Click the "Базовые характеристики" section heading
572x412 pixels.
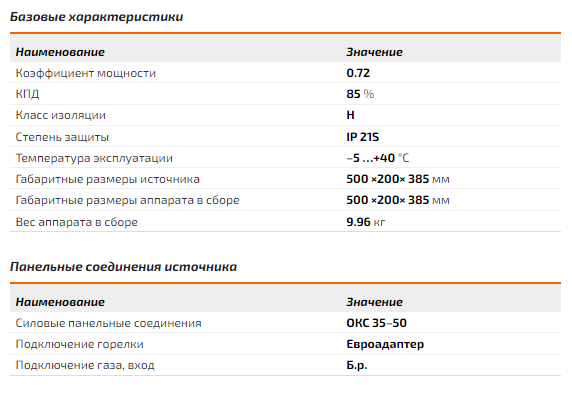pyautogui.click(x=96, y=17)
